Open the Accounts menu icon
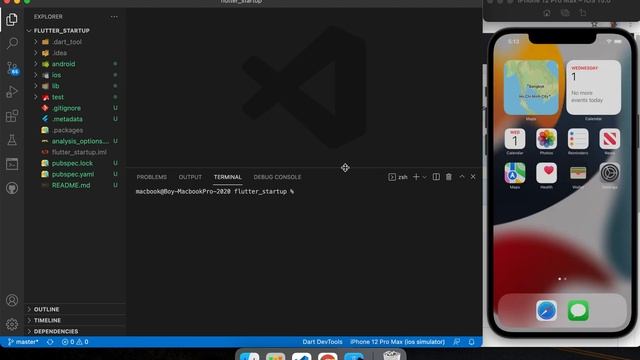640x360 pixels. tap(12, 300)
